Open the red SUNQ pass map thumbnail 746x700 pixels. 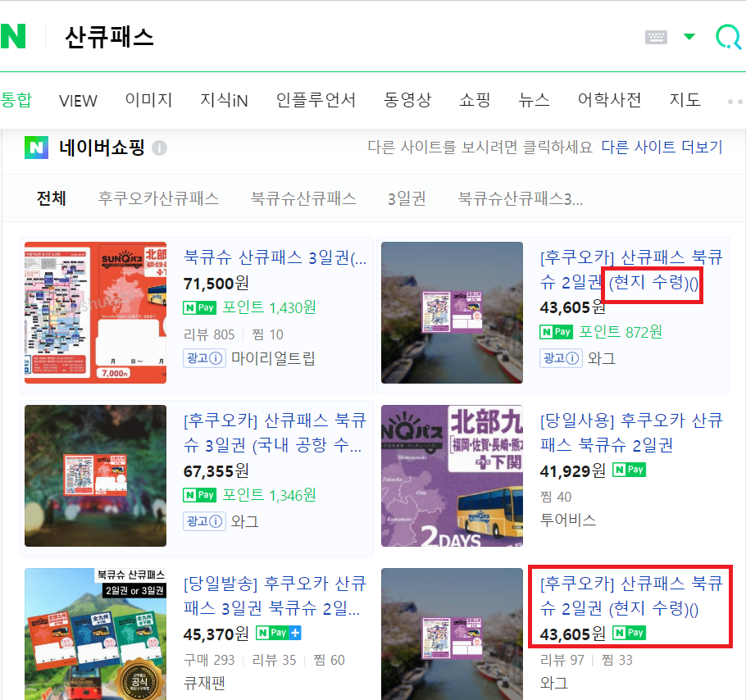[95, 312]
